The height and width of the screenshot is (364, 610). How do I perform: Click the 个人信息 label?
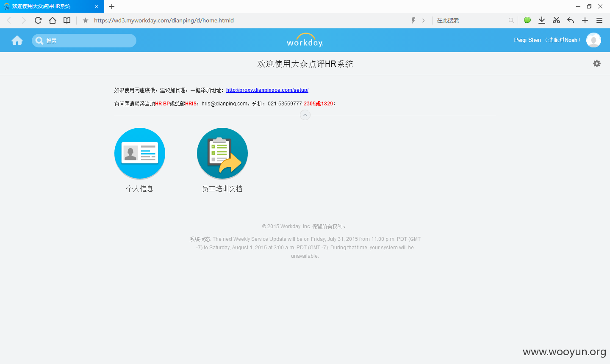coord(140,189)
